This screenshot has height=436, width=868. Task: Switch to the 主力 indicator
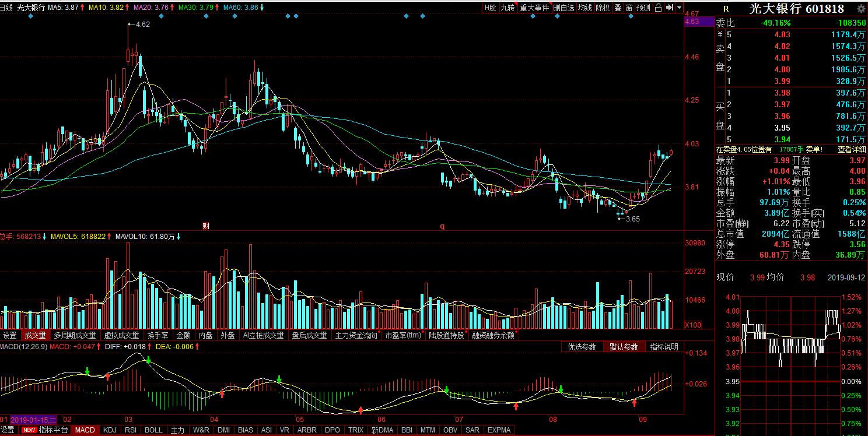tap(177, 430)
